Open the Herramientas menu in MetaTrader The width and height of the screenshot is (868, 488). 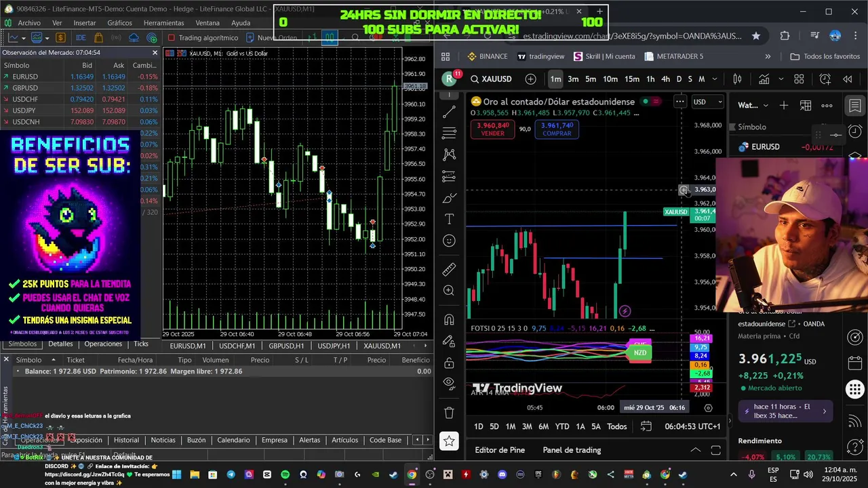[163, 22]
